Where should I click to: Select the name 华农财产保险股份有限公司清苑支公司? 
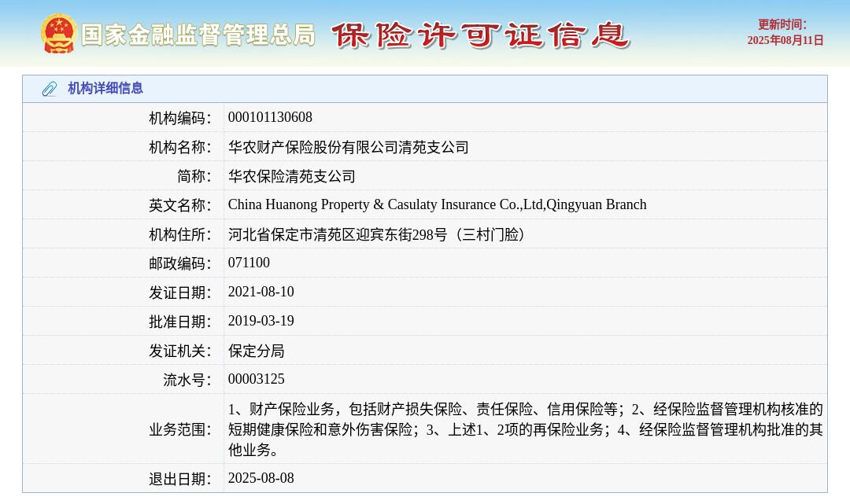[348, 147]
